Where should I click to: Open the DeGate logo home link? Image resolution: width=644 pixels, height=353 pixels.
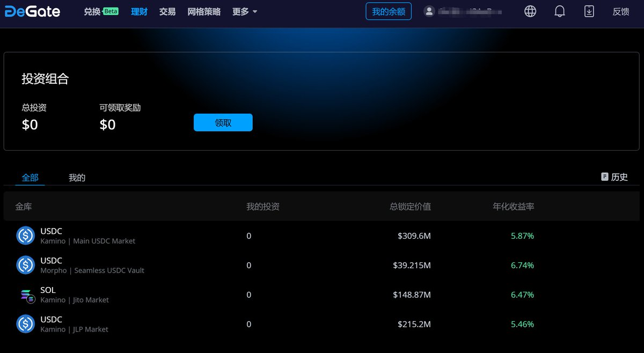click(32, 11)
